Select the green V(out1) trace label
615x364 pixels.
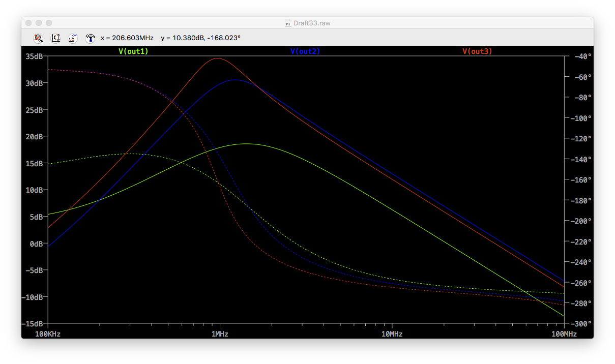[133, 51]
